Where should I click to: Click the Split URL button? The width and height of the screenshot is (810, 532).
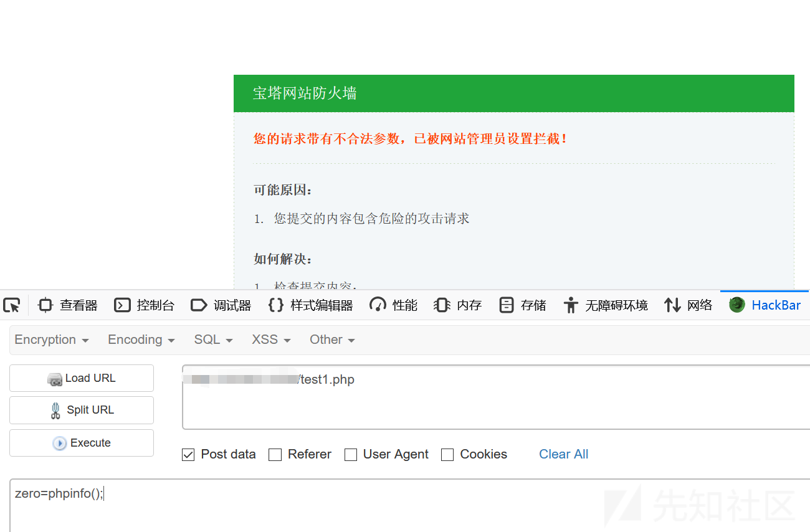pos(82,410)
